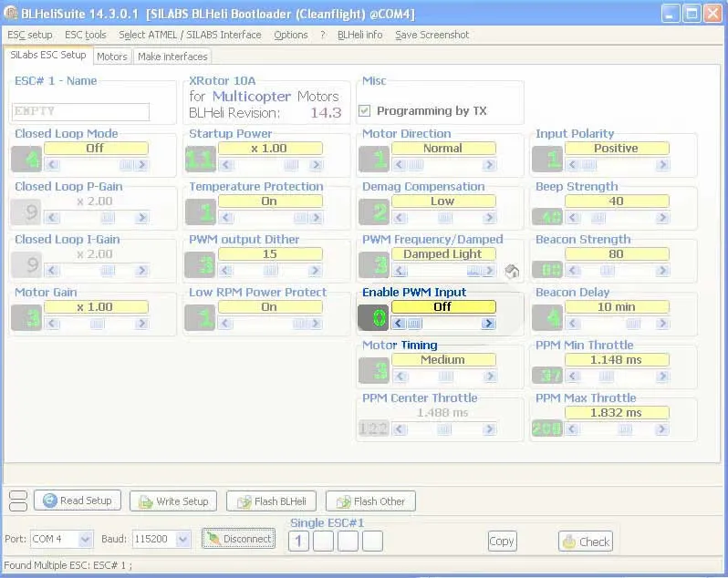Image resolution: width=728 pixels, height=578 pixels.
Task: Click the icon beside PWM Frequency/Damped slider
Action: [512, 272]
